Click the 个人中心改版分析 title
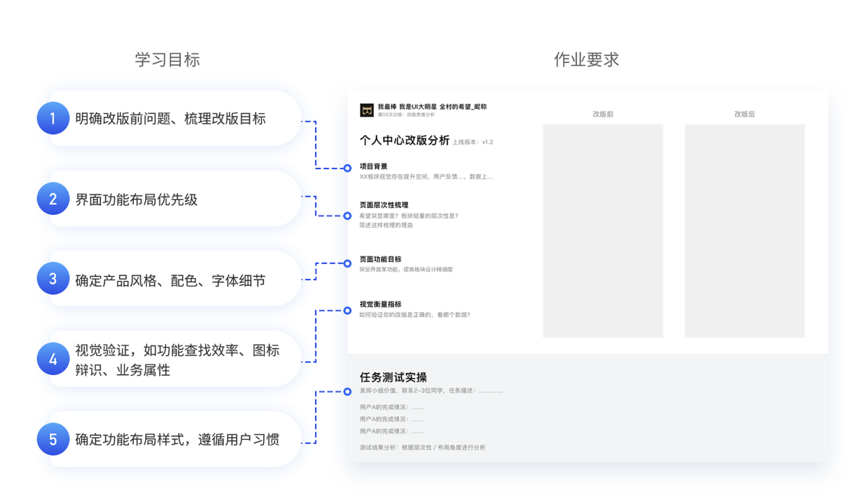 tap(404, 141)
